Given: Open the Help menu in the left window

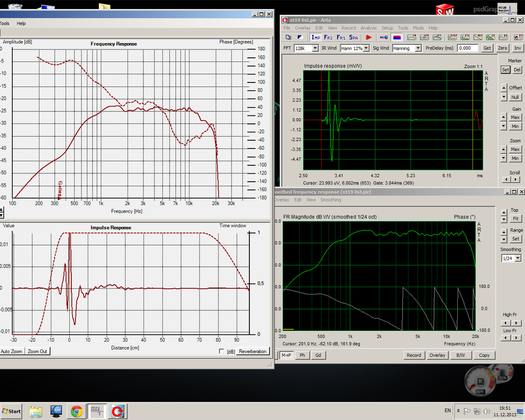Looking at the screenshot, I should point(21,24).
